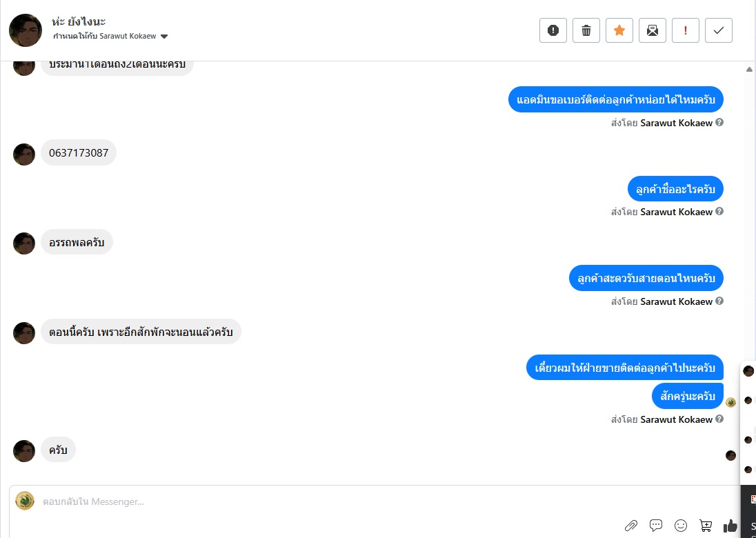Click the page avatar beside reply box
The image size is (756, 538).
coord(25,501)
